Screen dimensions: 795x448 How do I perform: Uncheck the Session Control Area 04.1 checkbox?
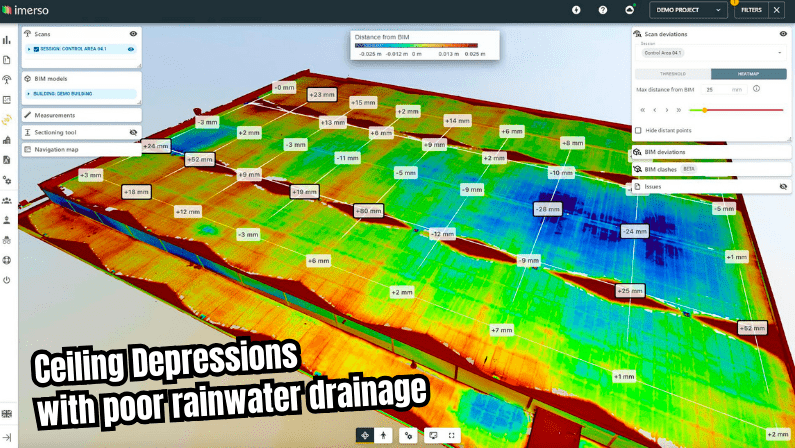tap(36, 49)
